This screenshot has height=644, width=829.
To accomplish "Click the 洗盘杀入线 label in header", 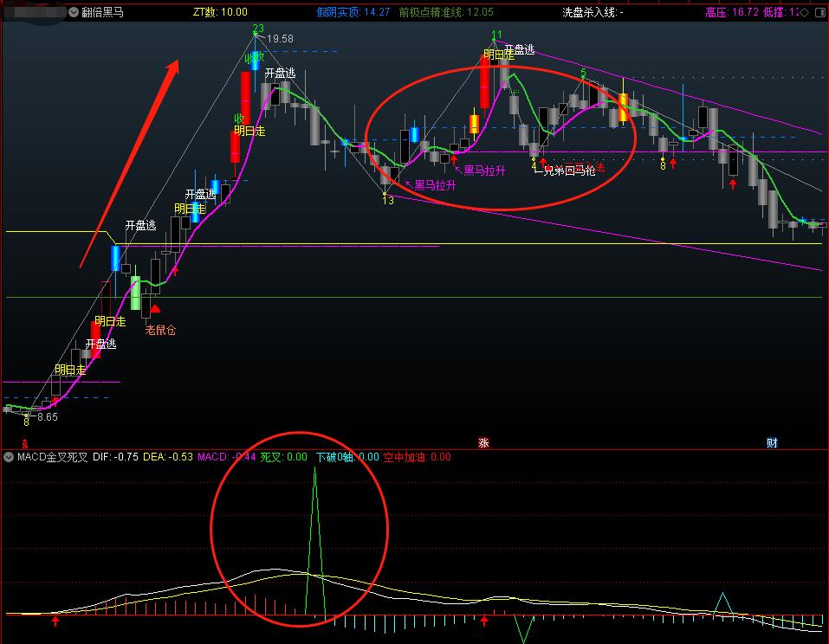I will 593,13.
